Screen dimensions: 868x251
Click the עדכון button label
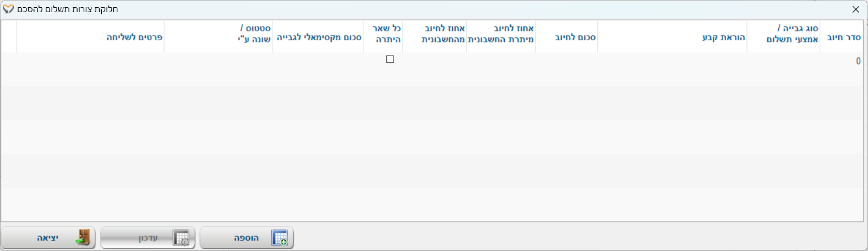pos(148,238)
